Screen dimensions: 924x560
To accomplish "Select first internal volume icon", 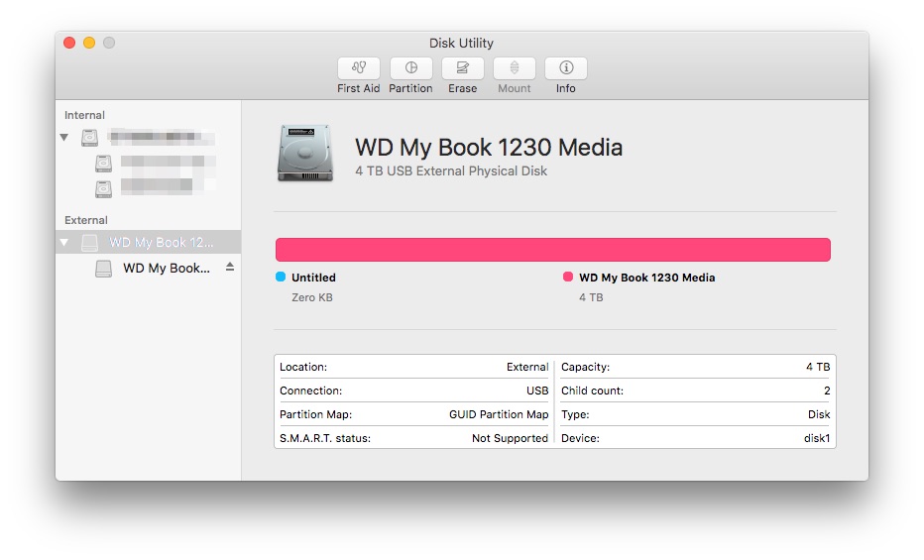I will 104,164.
